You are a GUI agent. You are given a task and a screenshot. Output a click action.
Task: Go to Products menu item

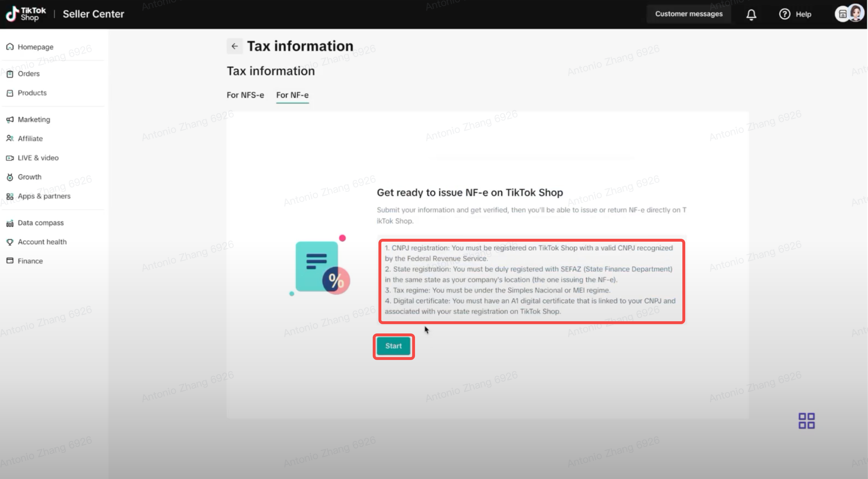coord(32,93)
